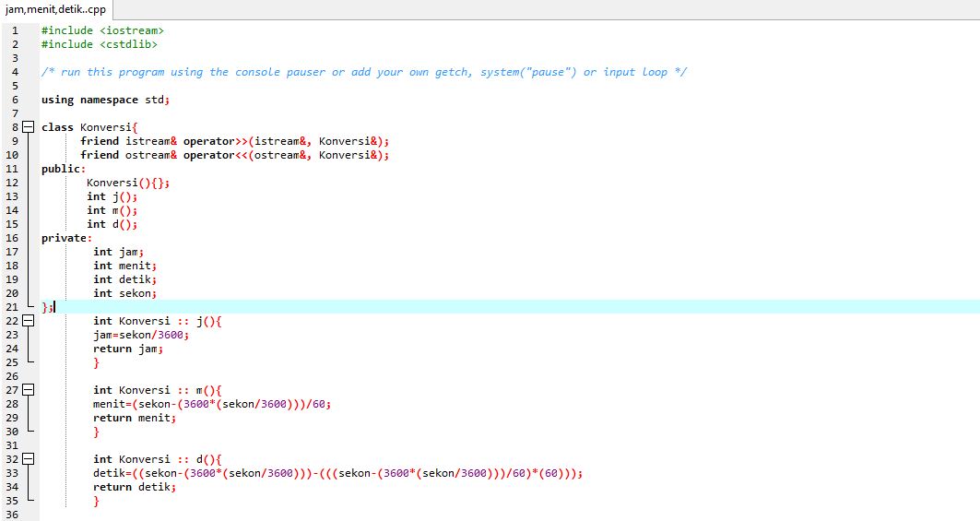Click the 'int detik;' member line

(x=125, y=279)
